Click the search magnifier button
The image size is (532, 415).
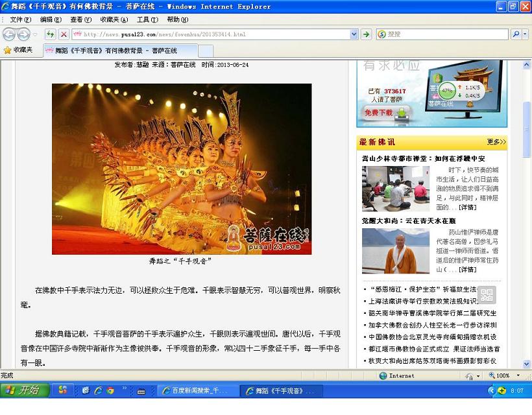click(x=516, y=34)
